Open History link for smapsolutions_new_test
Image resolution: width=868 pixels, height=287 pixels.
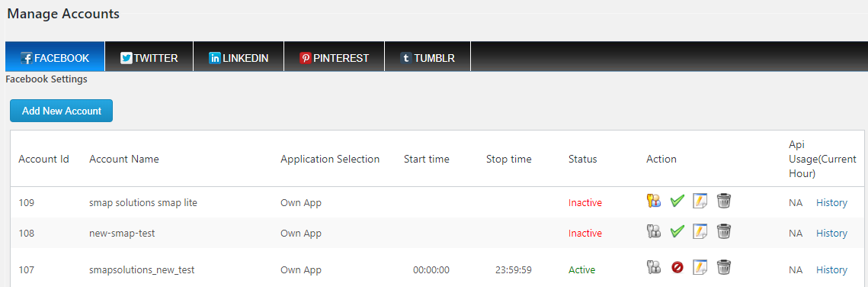point(831,269)
